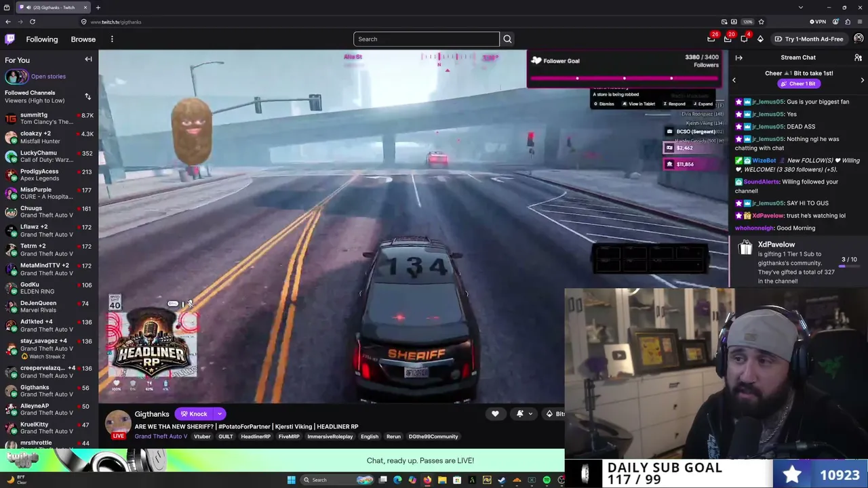Focus the Twitch search field
The height and width of the screenshot is (488, 868).
point(426,39)
